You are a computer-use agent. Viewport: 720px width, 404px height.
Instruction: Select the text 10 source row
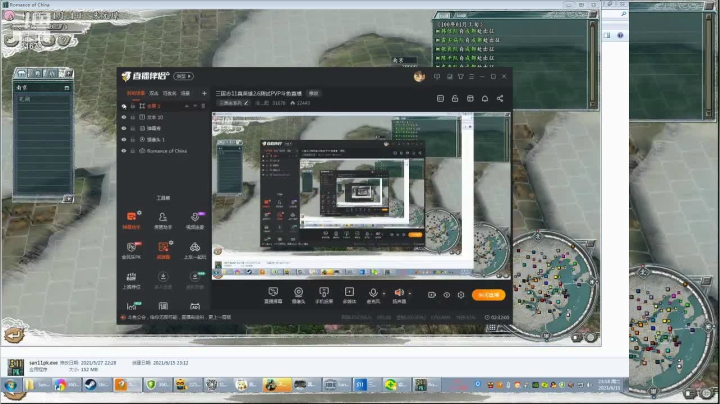pyautogui.click(x=163, y=117)
